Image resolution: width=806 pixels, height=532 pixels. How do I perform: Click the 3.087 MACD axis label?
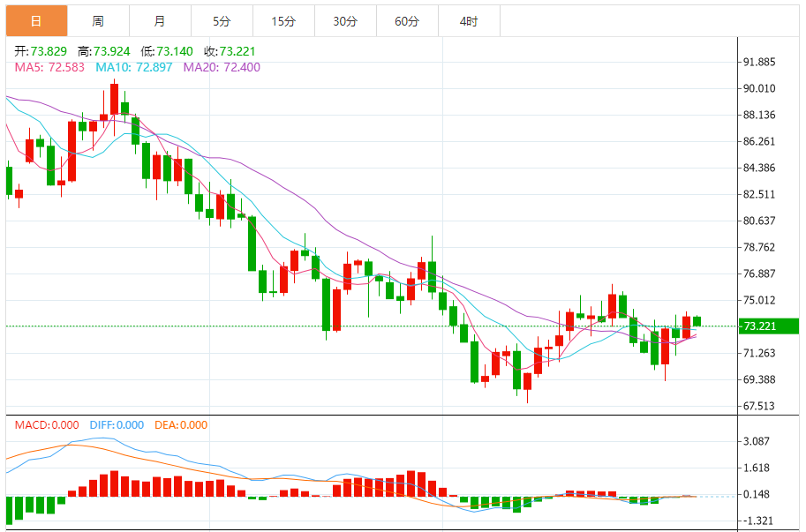point(757,441)
